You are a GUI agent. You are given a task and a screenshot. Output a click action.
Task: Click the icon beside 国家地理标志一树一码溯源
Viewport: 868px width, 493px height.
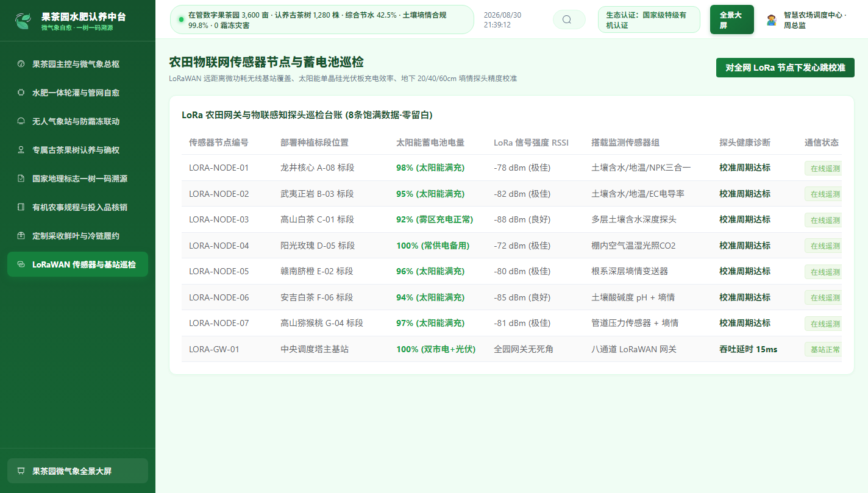(x=21, y=179)
